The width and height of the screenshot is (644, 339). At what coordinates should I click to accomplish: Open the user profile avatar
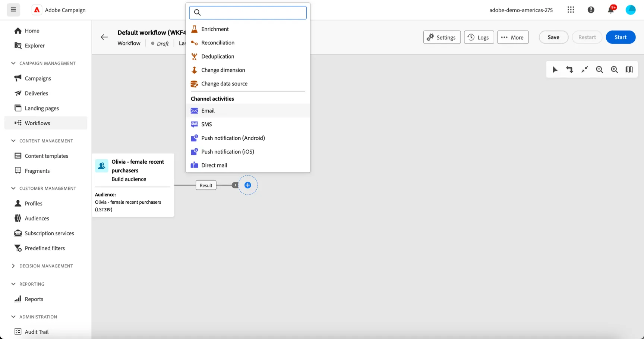[x=631, y=10]
